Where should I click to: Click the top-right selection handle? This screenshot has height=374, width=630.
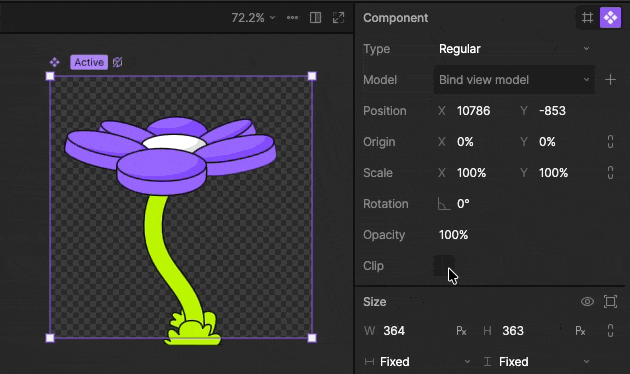click(x=312, y=76)
